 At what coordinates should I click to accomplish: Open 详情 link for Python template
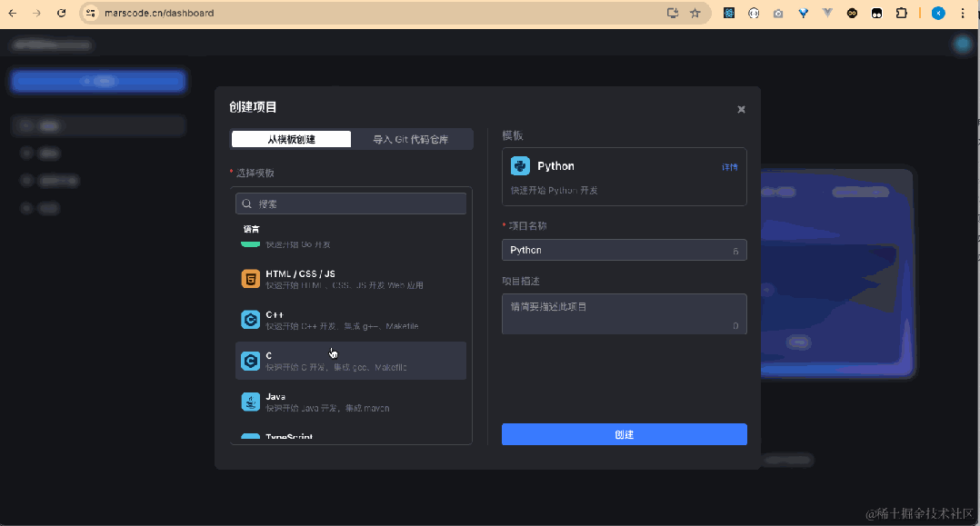click(729, 167)
